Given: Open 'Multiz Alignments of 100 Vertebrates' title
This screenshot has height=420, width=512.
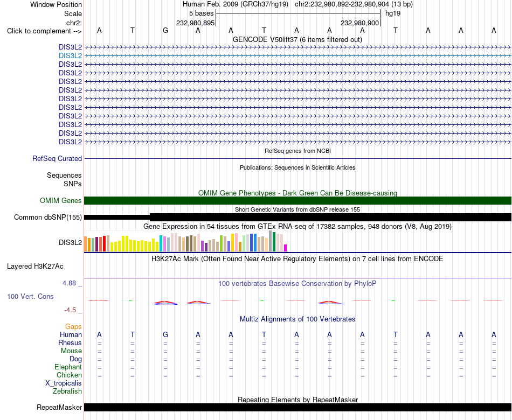Looking at the screenshot, I should tap(297, 319).
